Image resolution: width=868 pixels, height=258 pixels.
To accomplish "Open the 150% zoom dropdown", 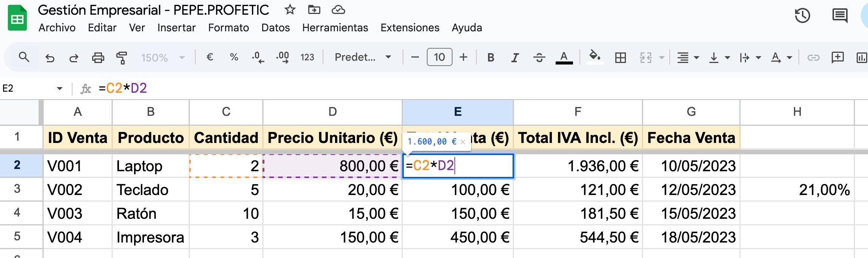I will click(x=162, y=57).
